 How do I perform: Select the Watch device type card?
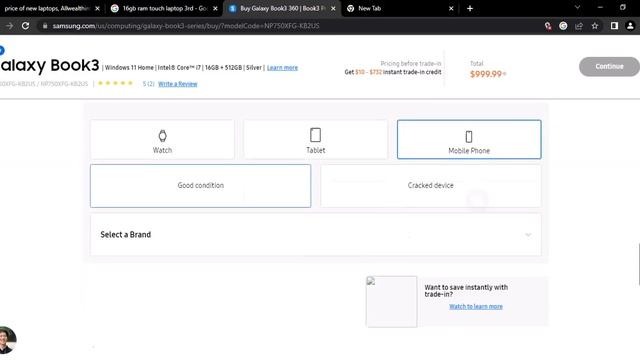point(162,139)
